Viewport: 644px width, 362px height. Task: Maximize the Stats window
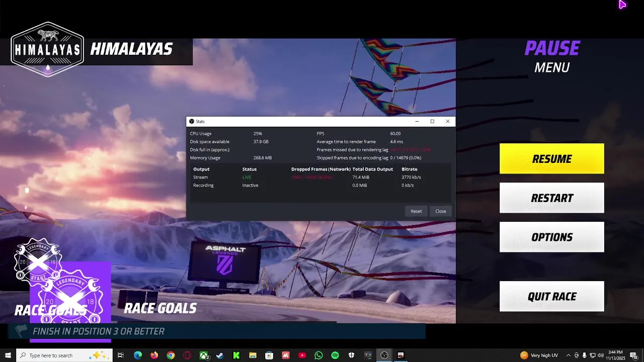[432, 121]
